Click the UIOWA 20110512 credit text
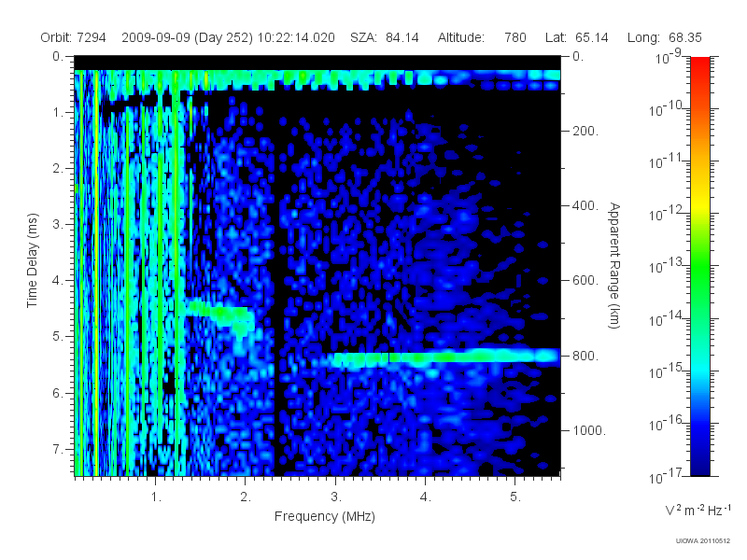 (x=703, y=541)
